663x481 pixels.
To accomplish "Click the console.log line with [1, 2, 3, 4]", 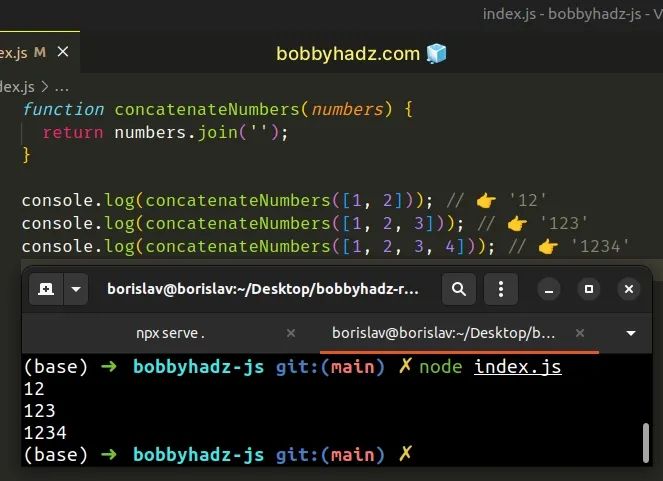I will click(x=326, y=246).
